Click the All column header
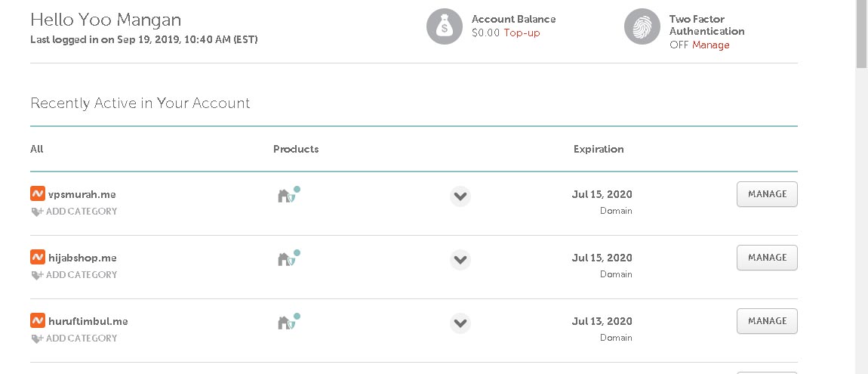The height and width of the screenshot is (374, 868). coord(37,149)
